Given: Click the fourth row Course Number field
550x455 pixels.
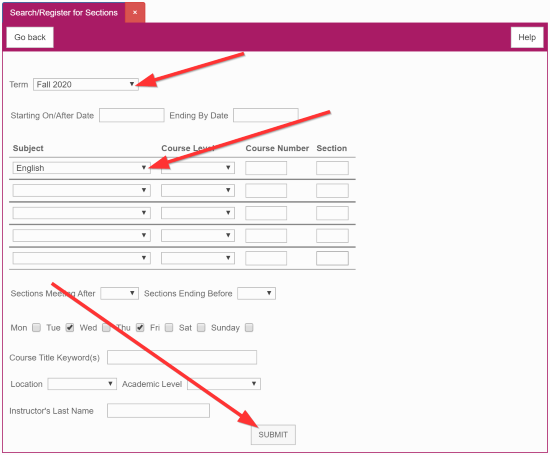Looking at the screenshot, I should click(266, 235).
